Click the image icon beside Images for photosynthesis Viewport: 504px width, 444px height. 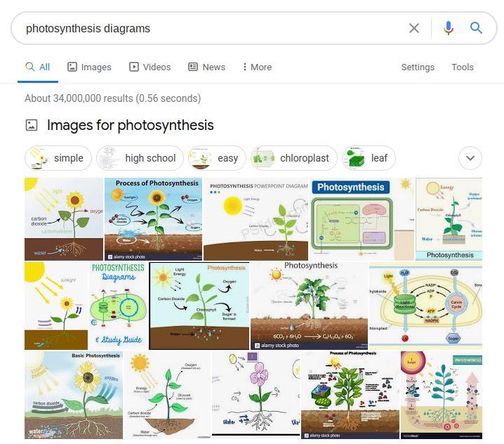pos(32,125)
